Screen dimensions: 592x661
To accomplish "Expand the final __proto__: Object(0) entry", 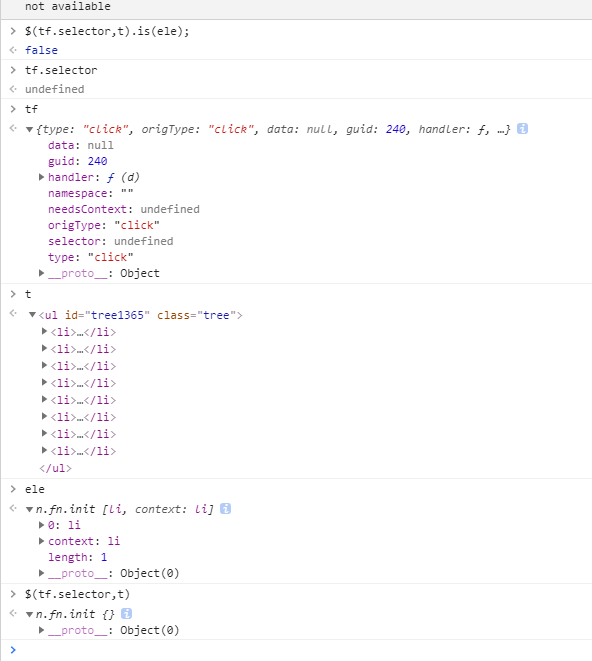I will [41, 630].
